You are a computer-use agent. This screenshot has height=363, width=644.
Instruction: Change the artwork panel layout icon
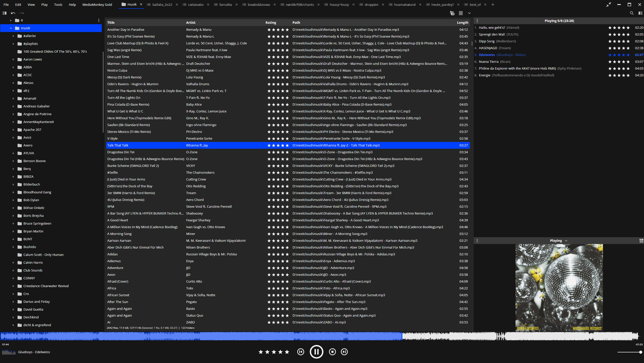coord(641,241)
